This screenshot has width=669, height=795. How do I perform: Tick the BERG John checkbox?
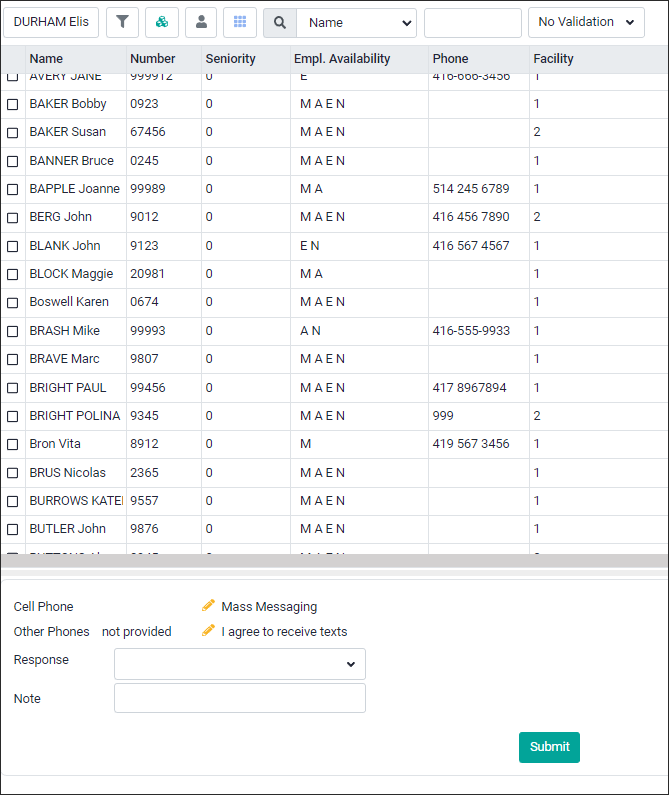[x=13, y=218]
